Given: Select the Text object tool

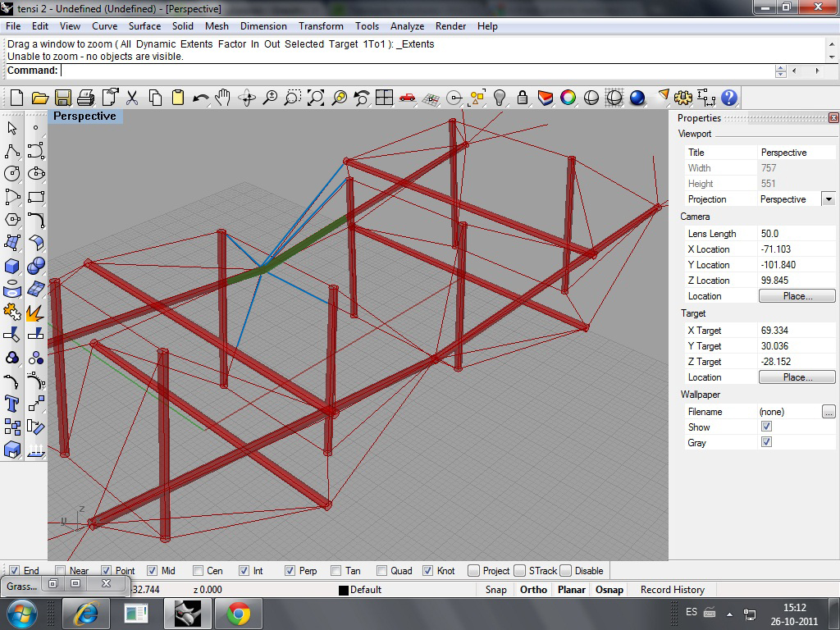Looking at the screenshot, I should [x=12, y=404].
